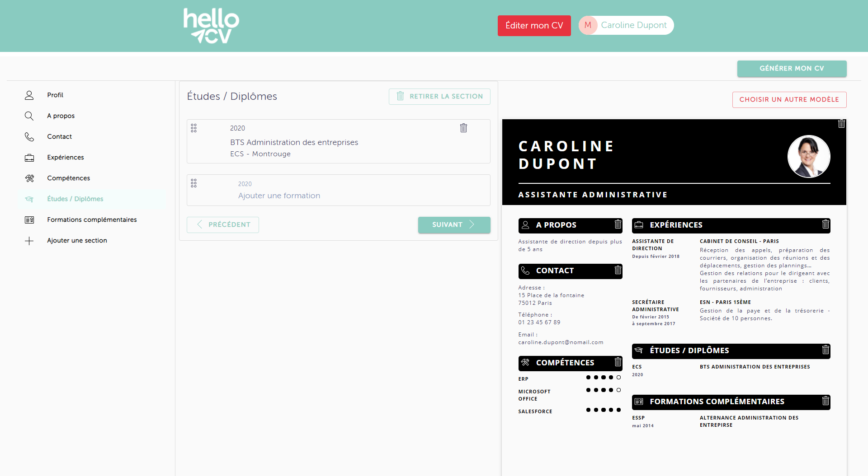This screenshot has width=868, height=476.
Task: Remove FORMATIONS COMPLÉMENTAIRES block via trash icon
Action: click(x=826, y=401)
